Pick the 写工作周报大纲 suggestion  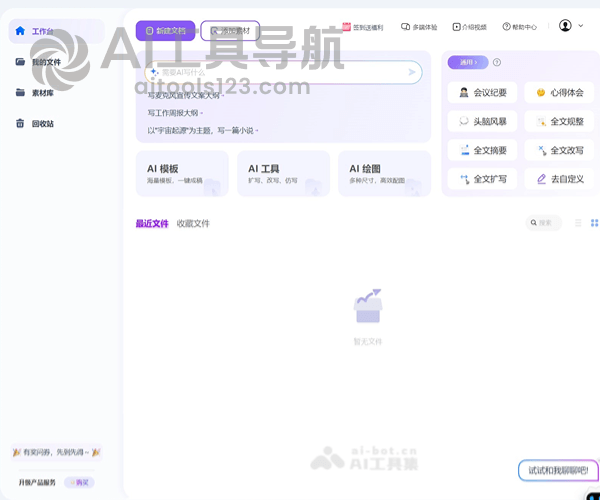[x=175, y=113]
